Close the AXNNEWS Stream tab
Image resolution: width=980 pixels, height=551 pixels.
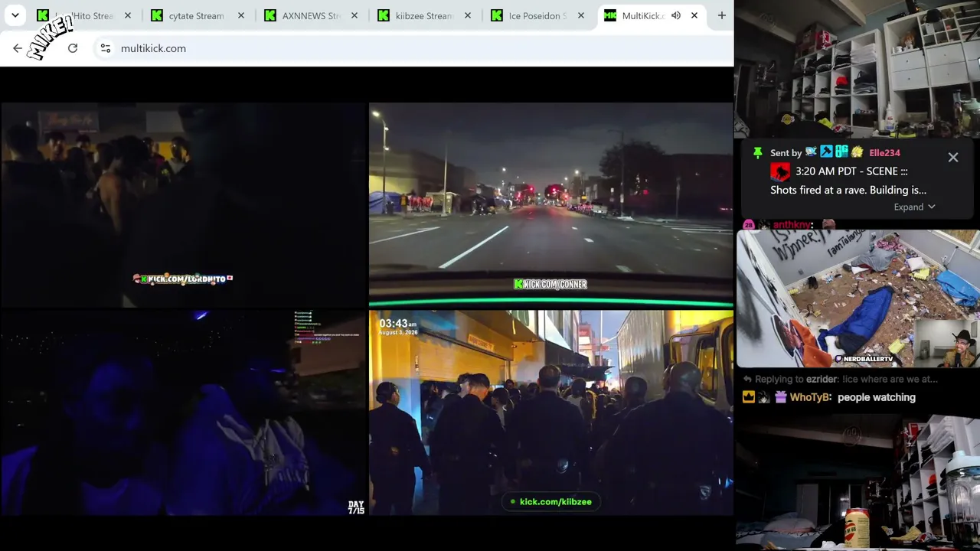[x=354, y=15]
